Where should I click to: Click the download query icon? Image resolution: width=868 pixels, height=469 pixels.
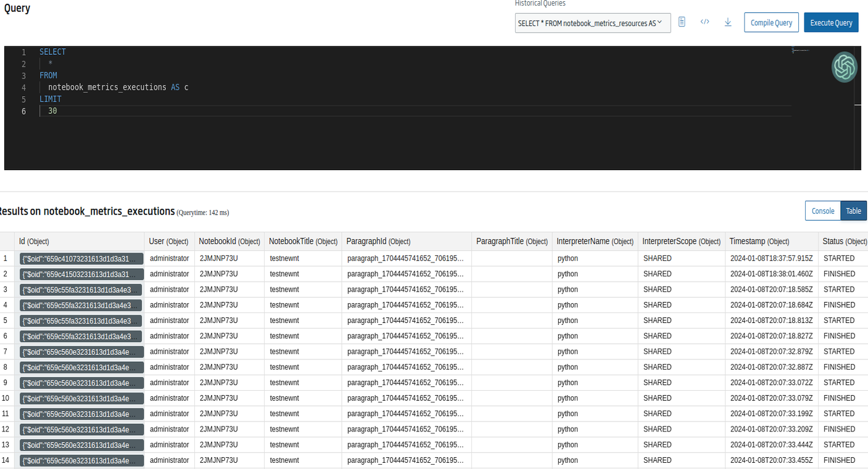(728, 22)
